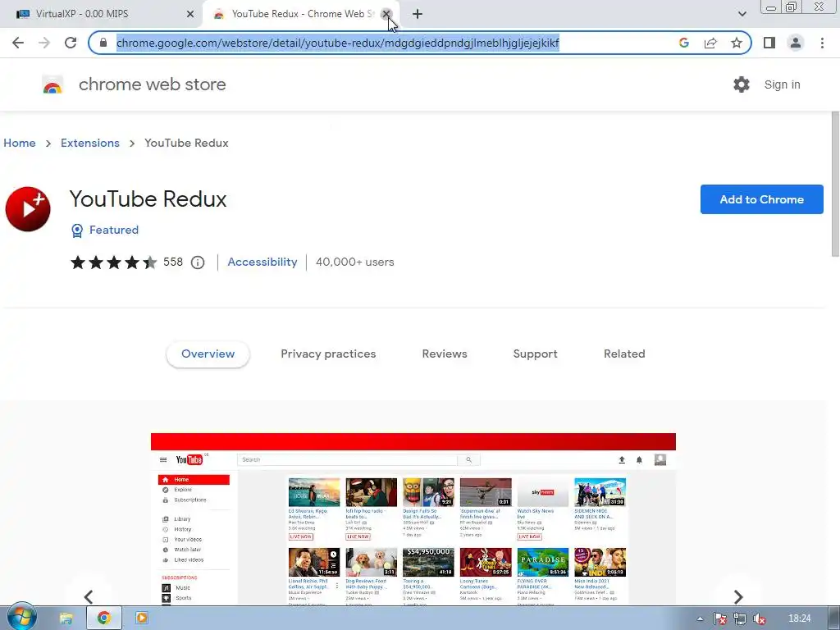Close the VirtualXP tab
The width and height of the screenshot is (840, 630).
(190, 14)
